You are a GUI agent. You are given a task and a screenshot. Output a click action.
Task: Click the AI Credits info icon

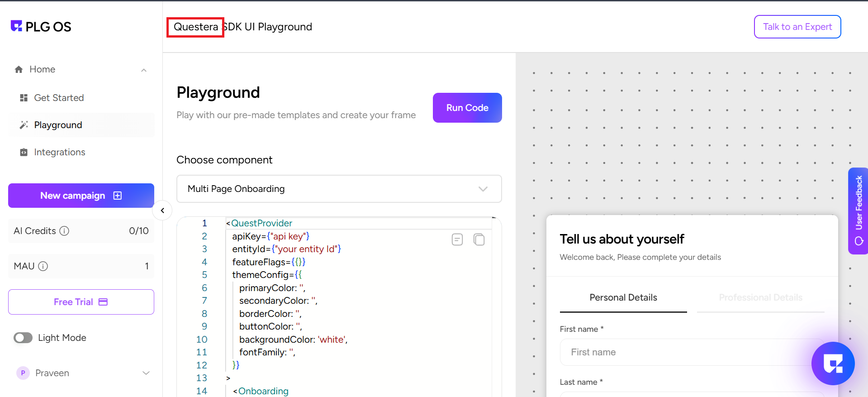click(65, 231)
